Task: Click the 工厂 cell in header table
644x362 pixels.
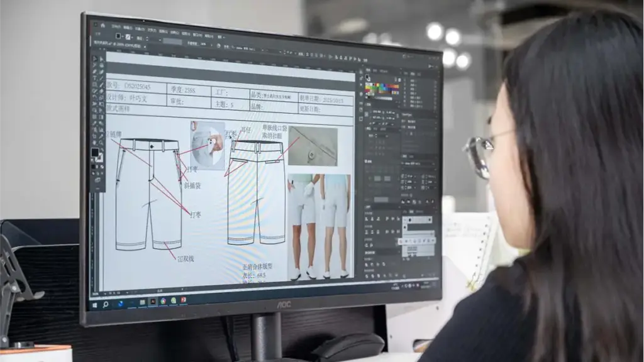Action: [231, 93]
